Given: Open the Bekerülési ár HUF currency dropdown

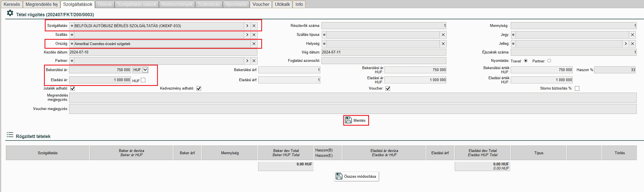Looking at the screenshot, I should click(145, 70).
